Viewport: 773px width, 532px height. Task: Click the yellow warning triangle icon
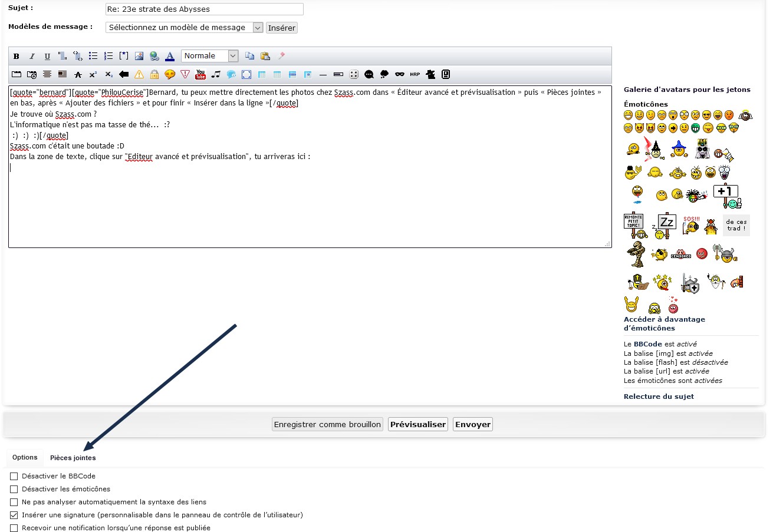(139, 74)
